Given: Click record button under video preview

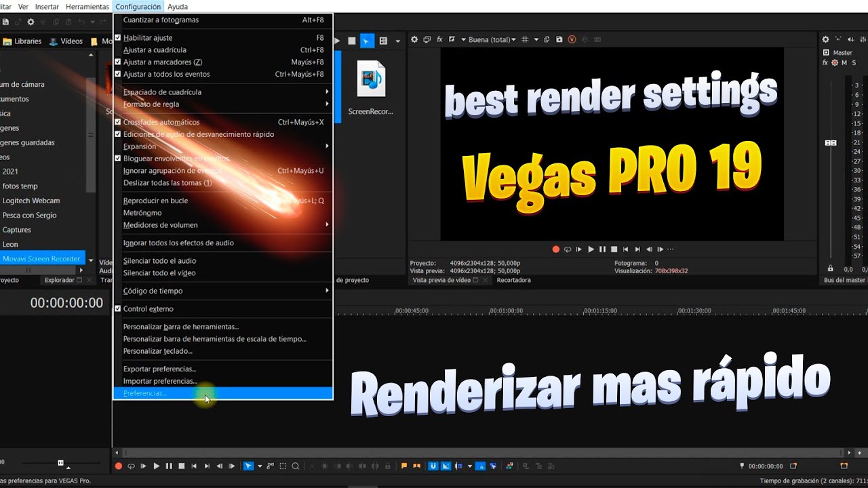Looking at the screenshot, I should point(556,249).
